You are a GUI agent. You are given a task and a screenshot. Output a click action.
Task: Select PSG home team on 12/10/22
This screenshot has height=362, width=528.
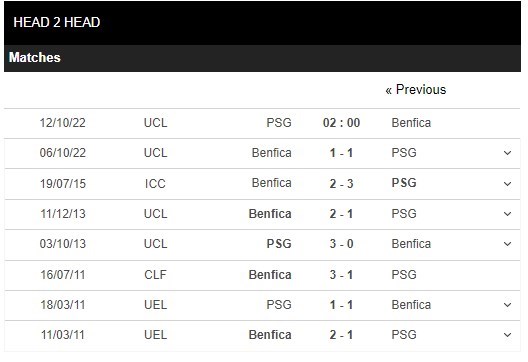click(x=279, y=123)
